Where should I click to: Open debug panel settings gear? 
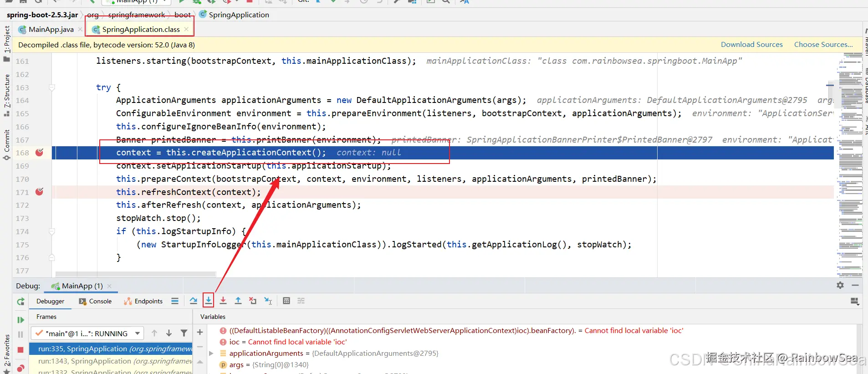click(x=840, y=285)
